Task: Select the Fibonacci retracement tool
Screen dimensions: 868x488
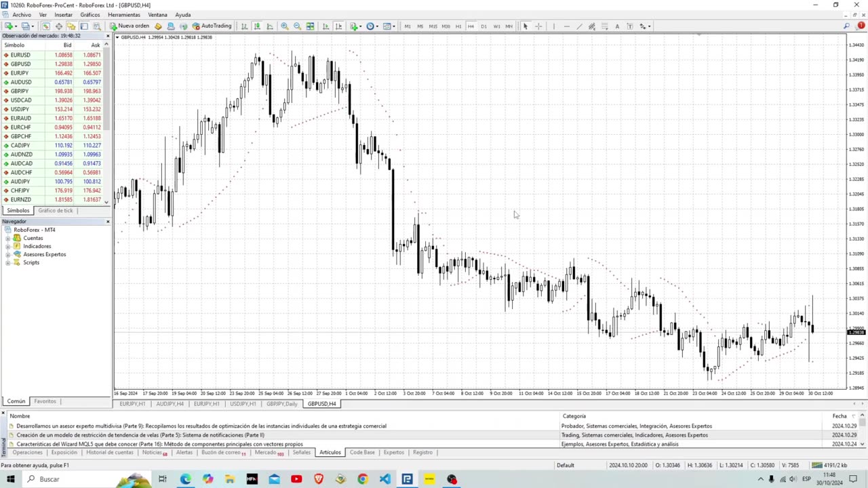Action: point(604,26)
